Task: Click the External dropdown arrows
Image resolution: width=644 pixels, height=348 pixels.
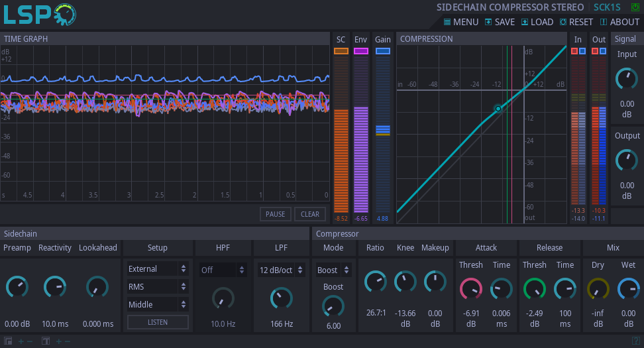Action: coord(183,268)
